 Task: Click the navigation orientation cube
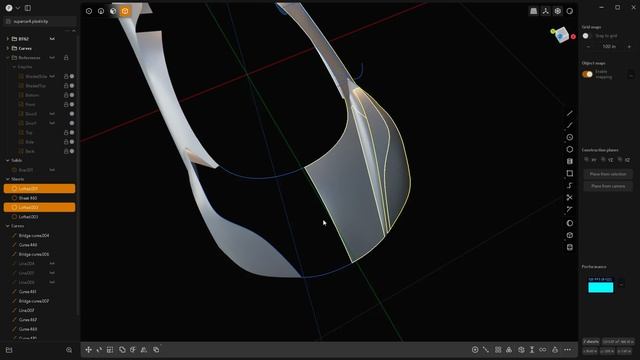coord(562,35)
